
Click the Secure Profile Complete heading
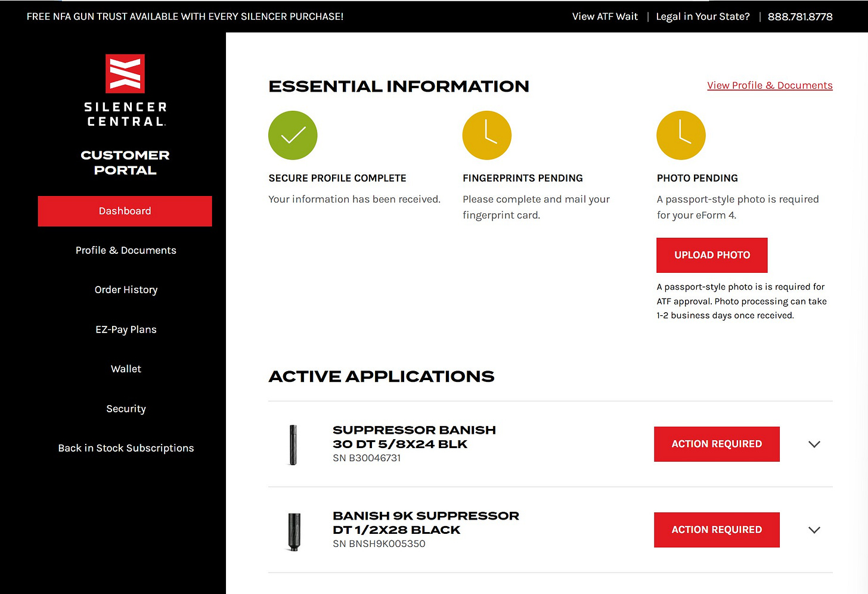(x=337, y=178)
